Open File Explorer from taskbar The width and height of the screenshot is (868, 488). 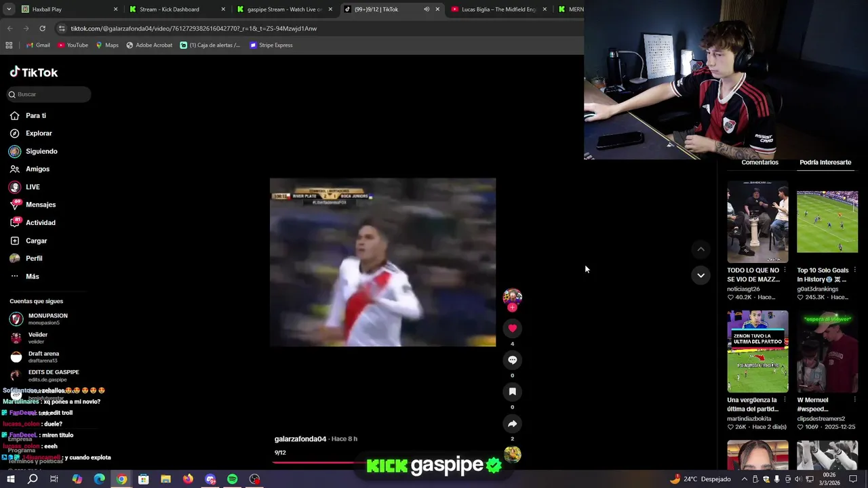[x=165, y=479]
